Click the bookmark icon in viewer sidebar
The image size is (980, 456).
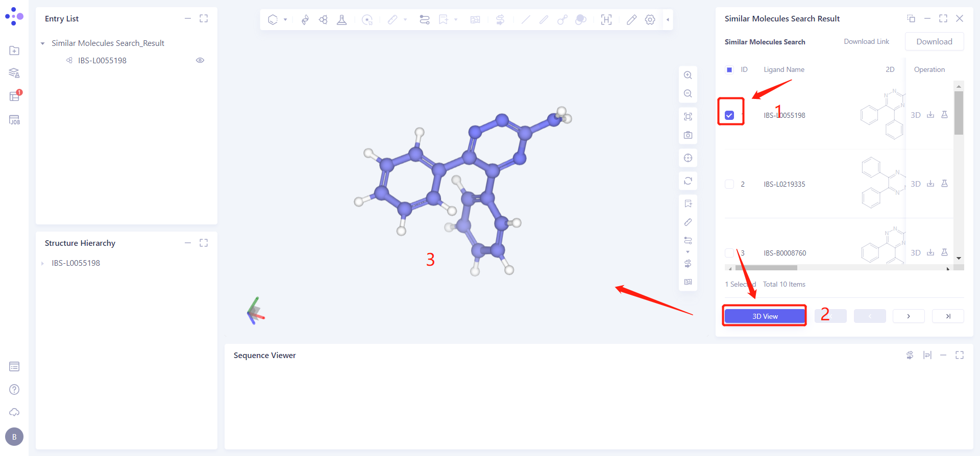[688, 204]
